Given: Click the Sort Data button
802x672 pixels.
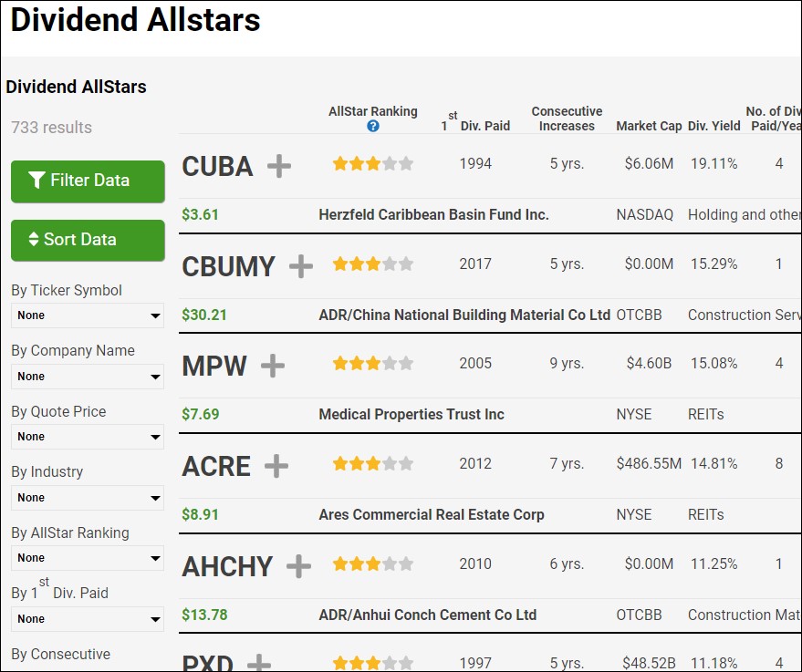Looking at the screenshot, I should tap(88, 240).
